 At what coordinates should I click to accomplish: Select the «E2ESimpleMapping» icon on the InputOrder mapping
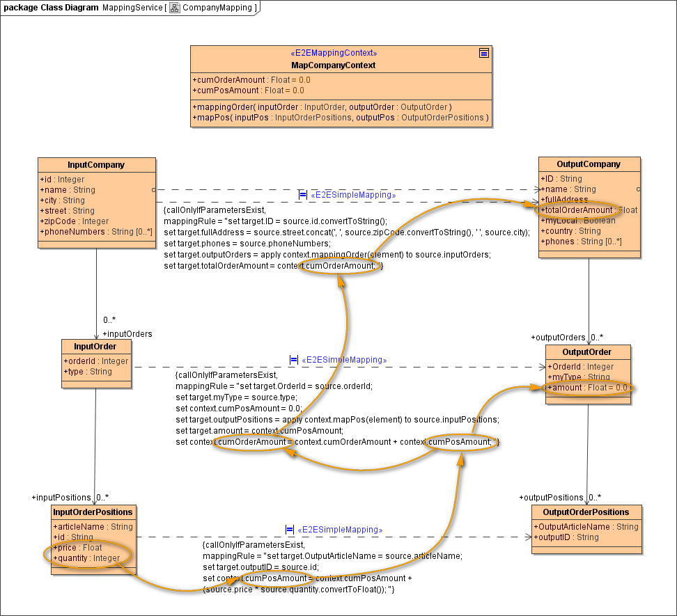click(x=293, y=360)
